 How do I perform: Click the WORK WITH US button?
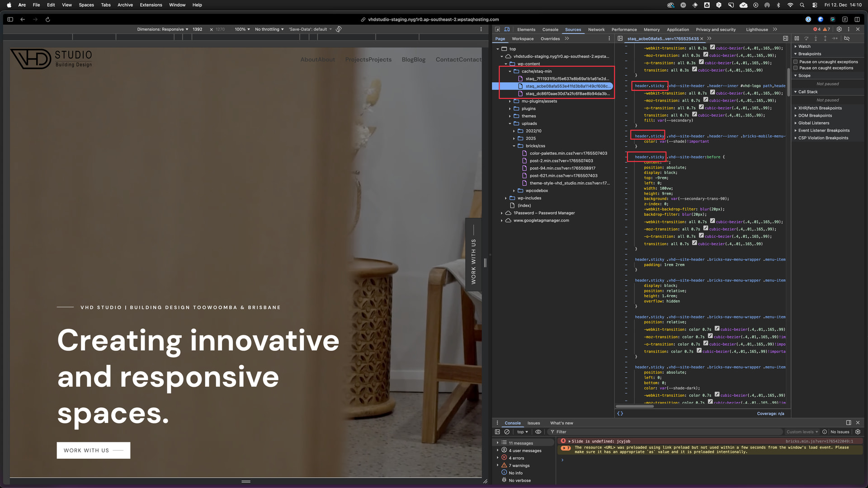tap(93, 450)
